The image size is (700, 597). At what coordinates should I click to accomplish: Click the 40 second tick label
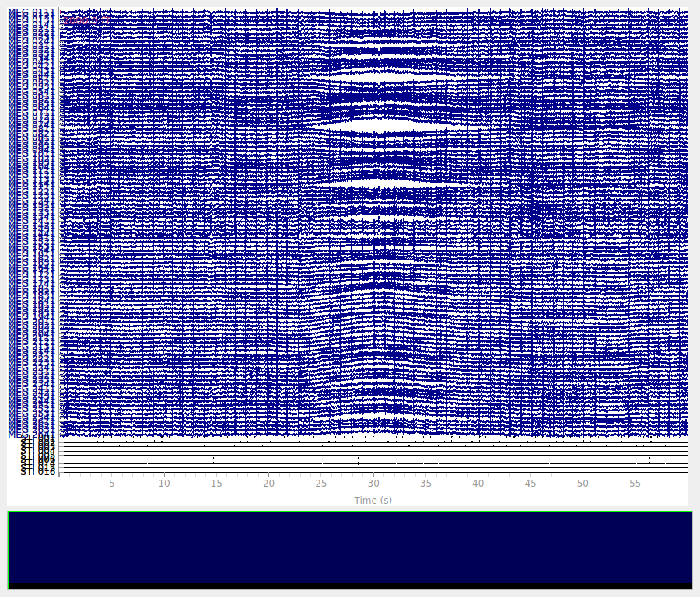point(478,484)
